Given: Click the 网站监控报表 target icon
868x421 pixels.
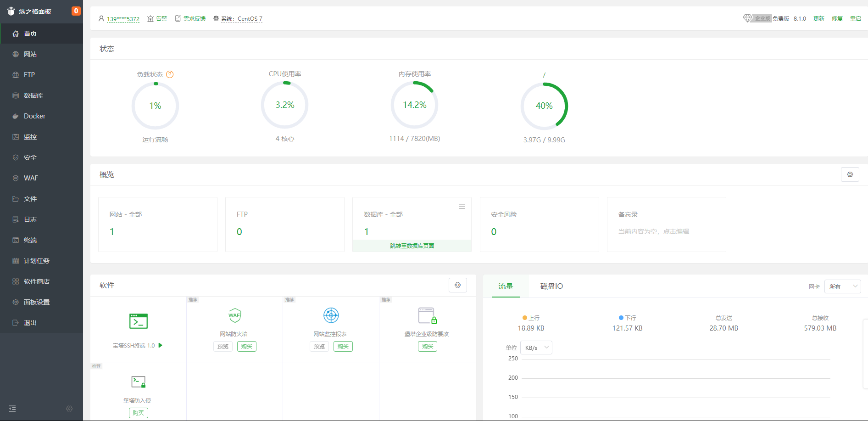Looking at the screenshot, I should 331,315.
